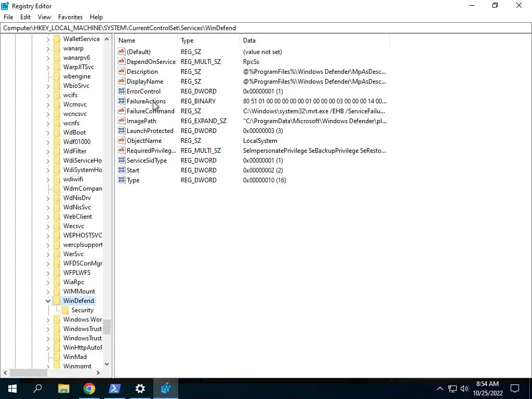Open the Favorites menu
Screen dimensions: 532x399
[70, 17]
